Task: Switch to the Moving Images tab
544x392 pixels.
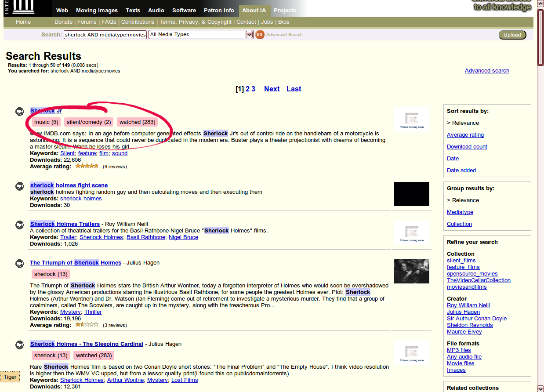Action: click(x=97, y=10)
